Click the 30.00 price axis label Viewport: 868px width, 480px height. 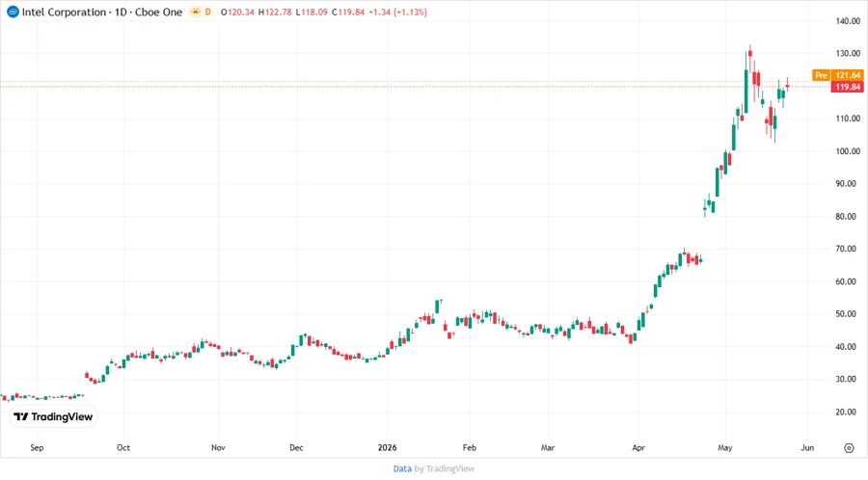848,380
